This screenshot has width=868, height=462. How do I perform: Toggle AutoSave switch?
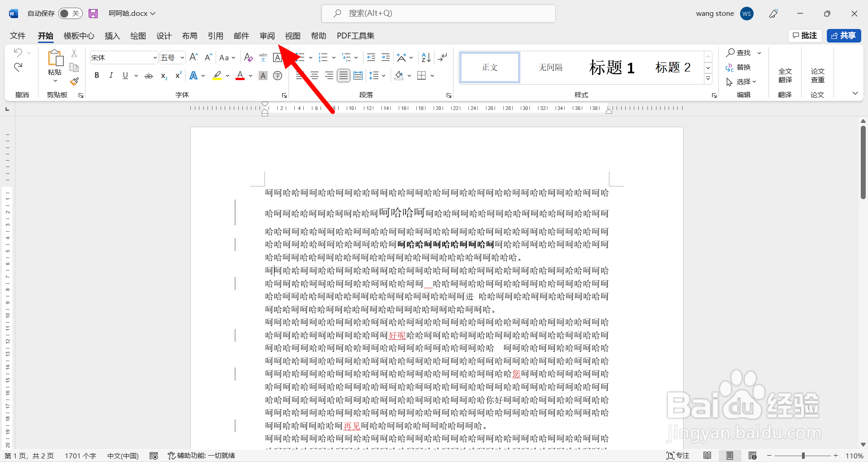70,14
